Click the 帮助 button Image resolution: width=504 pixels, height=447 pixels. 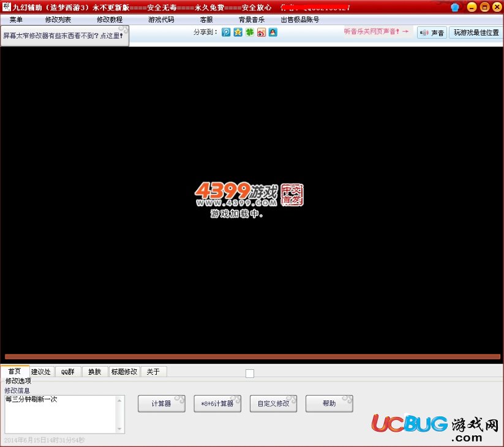pos(329,404)
